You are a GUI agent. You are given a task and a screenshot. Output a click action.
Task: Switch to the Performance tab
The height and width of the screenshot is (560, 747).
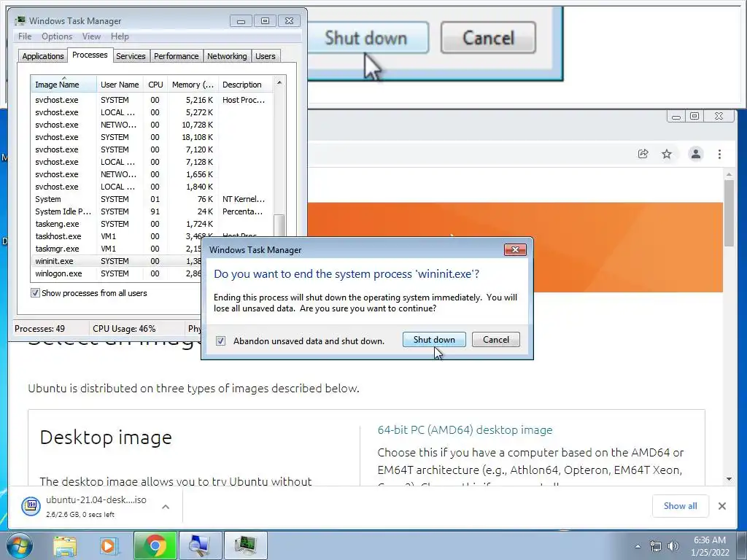(177, 56)
